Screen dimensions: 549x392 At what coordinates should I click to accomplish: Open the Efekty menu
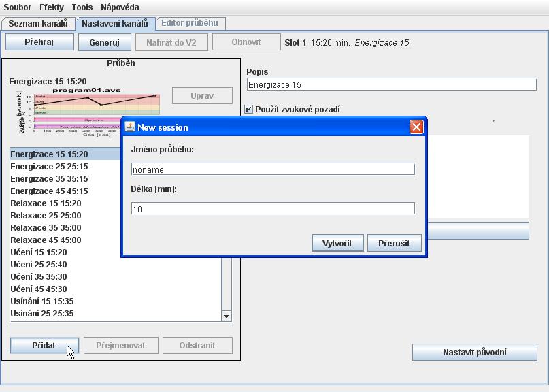52,7
